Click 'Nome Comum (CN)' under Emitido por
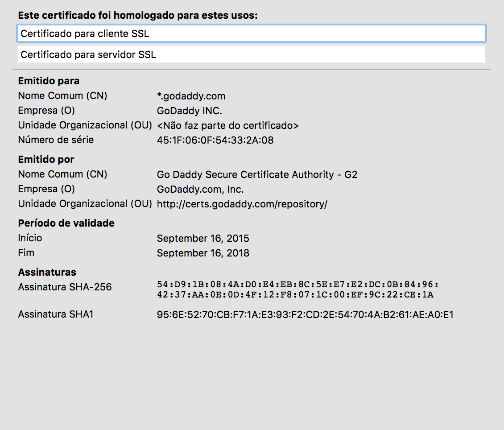 [63, 174]
